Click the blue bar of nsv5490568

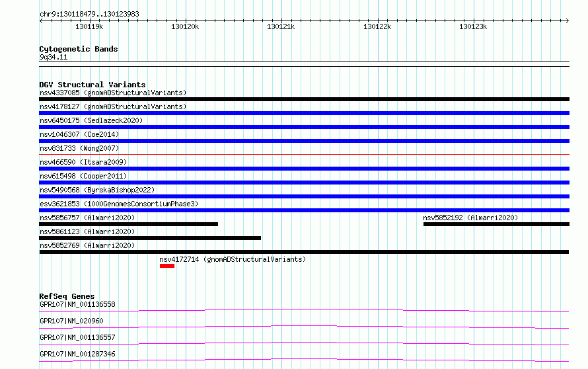(304, 196)
